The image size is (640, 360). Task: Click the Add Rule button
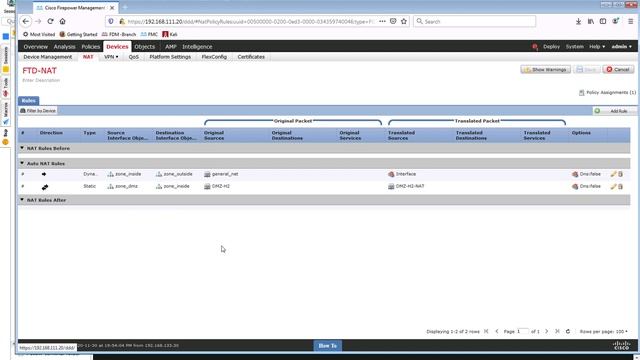tap(614, 111)
